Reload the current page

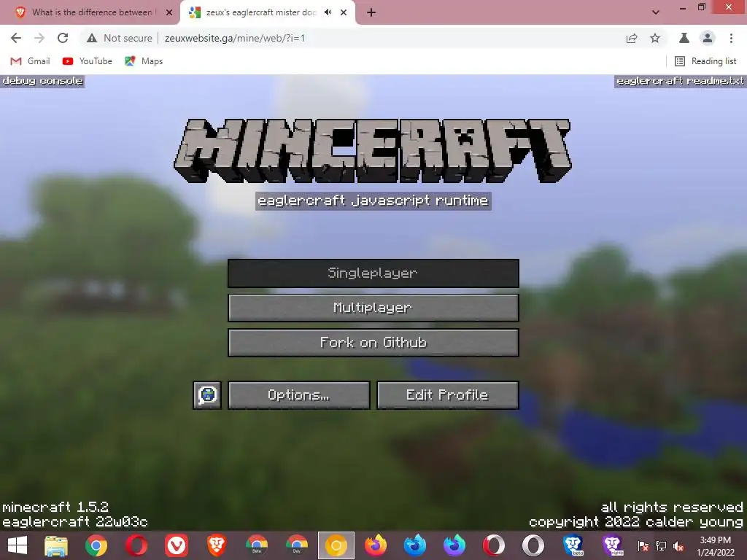point(63,38)
